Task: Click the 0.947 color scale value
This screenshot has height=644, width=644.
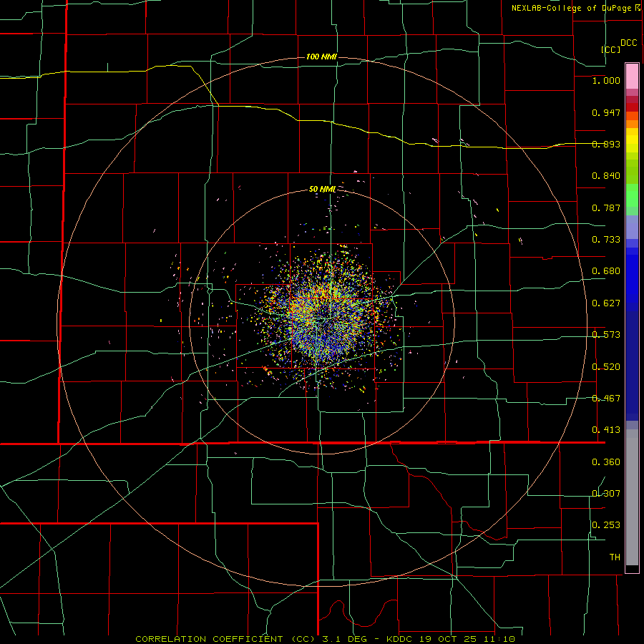Action: pos(606,112)
